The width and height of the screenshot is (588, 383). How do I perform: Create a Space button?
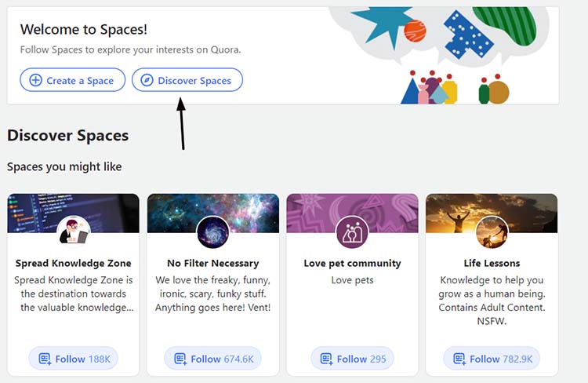coord(73,79)
